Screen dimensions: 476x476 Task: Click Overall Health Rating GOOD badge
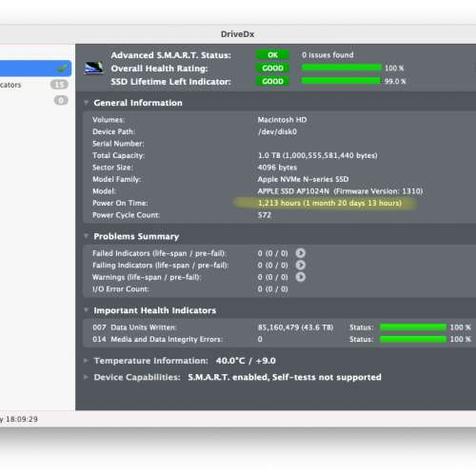pyautogui.click(x=272, y=69)
